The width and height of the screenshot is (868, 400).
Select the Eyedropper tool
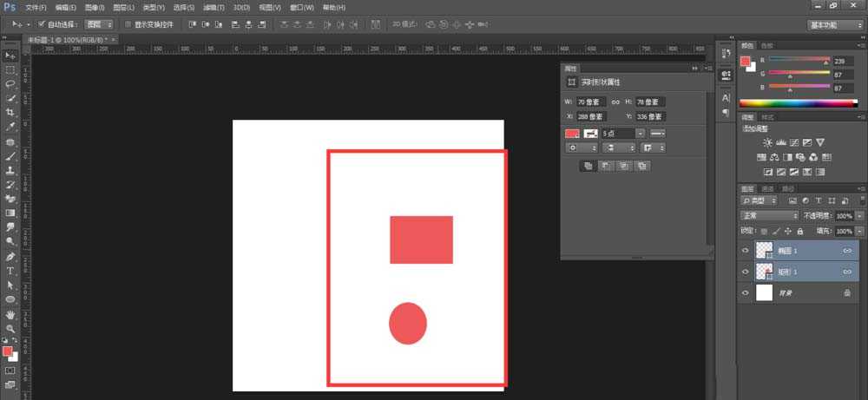(x=10, y=127)
